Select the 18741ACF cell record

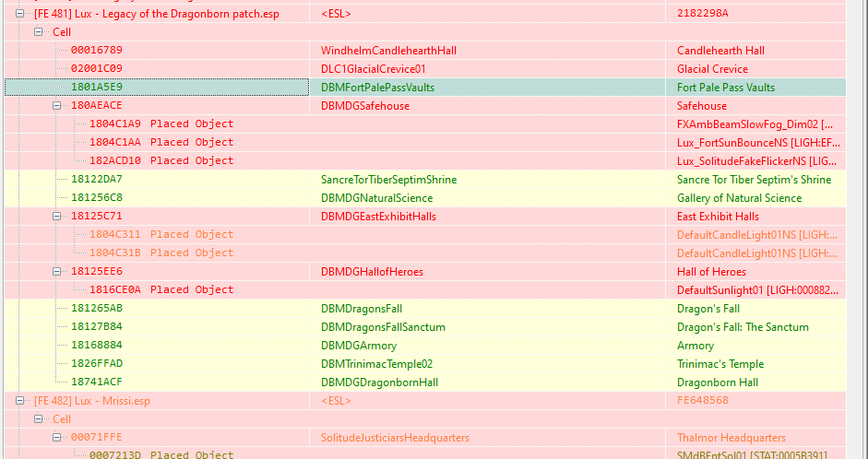pos(96,382)
